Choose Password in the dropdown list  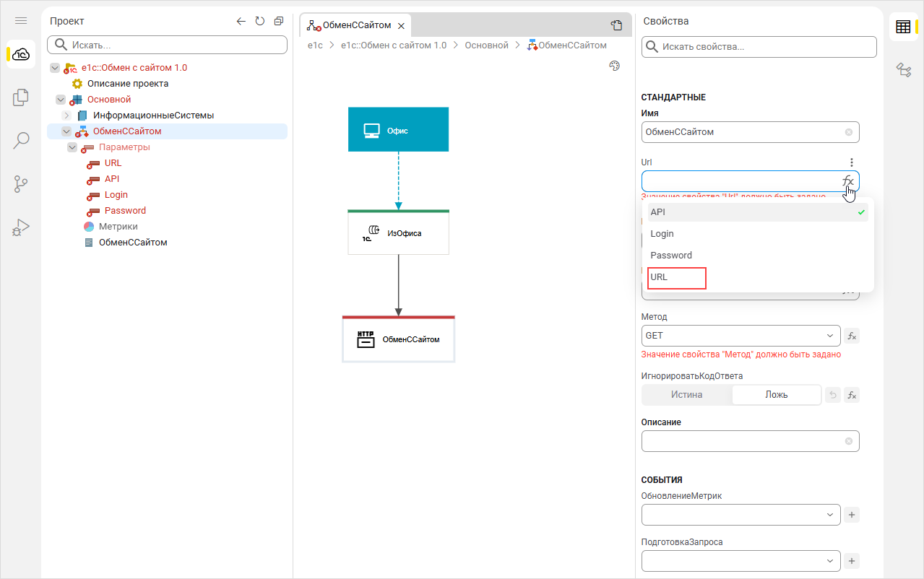[x=671, y=256]
